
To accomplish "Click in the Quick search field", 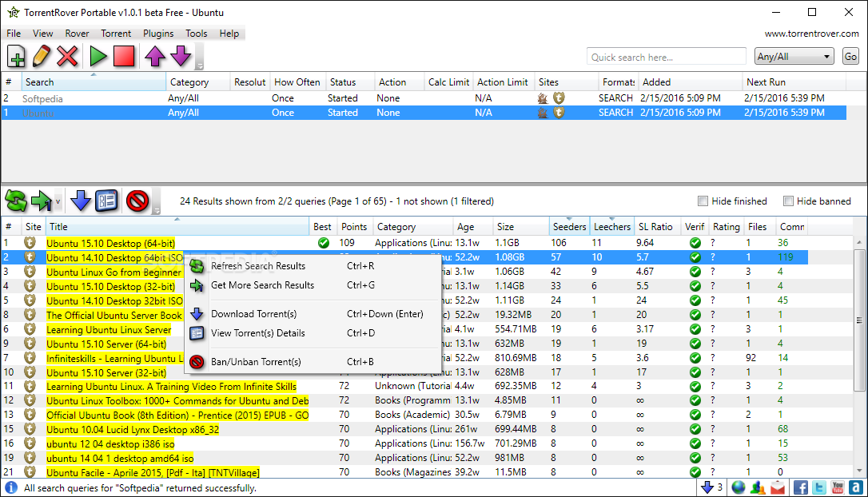I will 667,57.
